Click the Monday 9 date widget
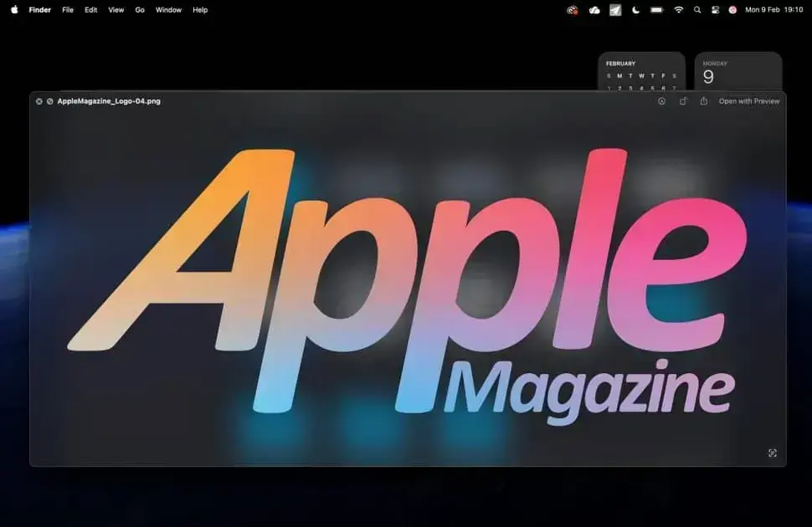812x527 pixels. click(738, 72)
